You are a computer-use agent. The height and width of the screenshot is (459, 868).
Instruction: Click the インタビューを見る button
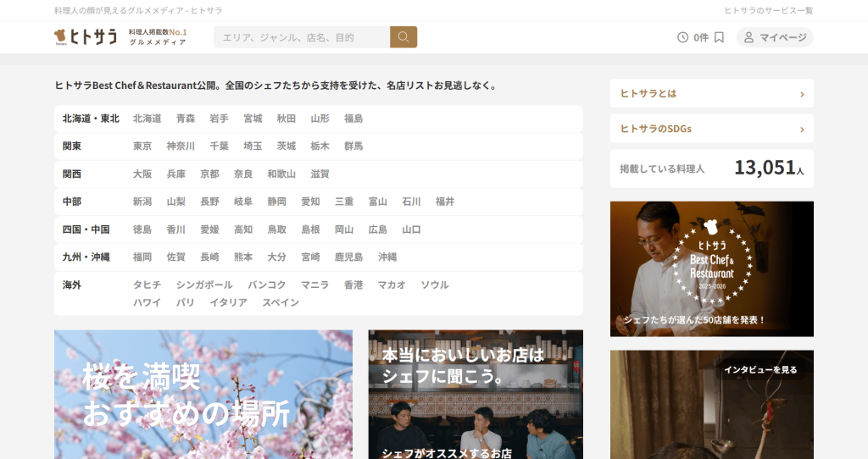click(760, 369)
